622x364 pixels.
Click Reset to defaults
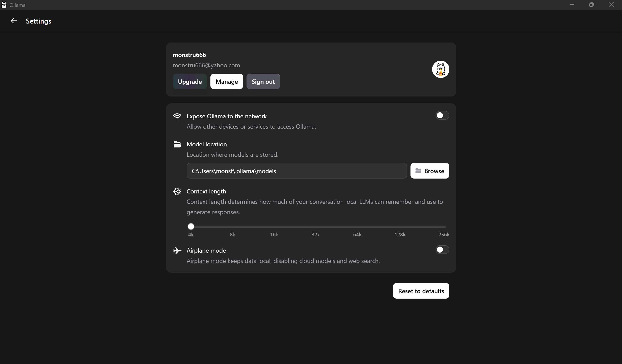tap(421, 291)
